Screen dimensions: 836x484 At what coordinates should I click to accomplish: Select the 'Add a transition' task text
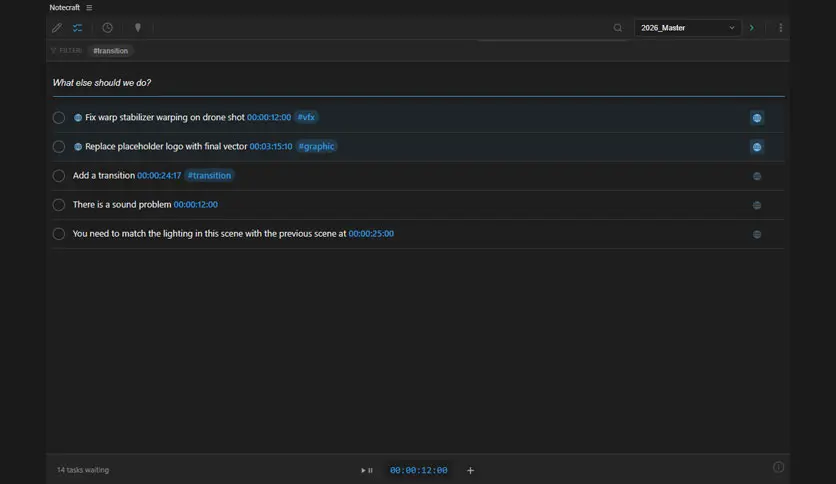click(x=103, y=175)
